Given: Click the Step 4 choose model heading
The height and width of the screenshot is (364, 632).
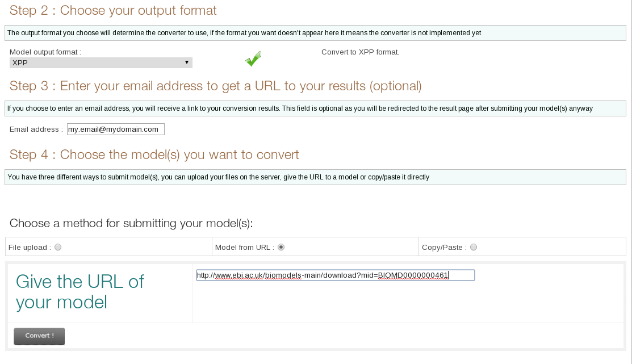Looking at the screenshot, I should (154, 154).
